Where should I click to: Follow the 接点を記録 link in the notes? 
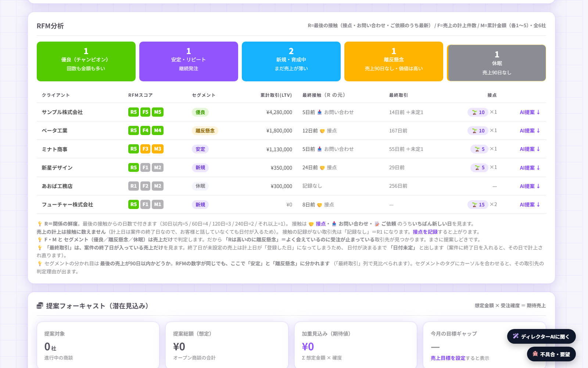pyautogui.click(x=425, y=232)
